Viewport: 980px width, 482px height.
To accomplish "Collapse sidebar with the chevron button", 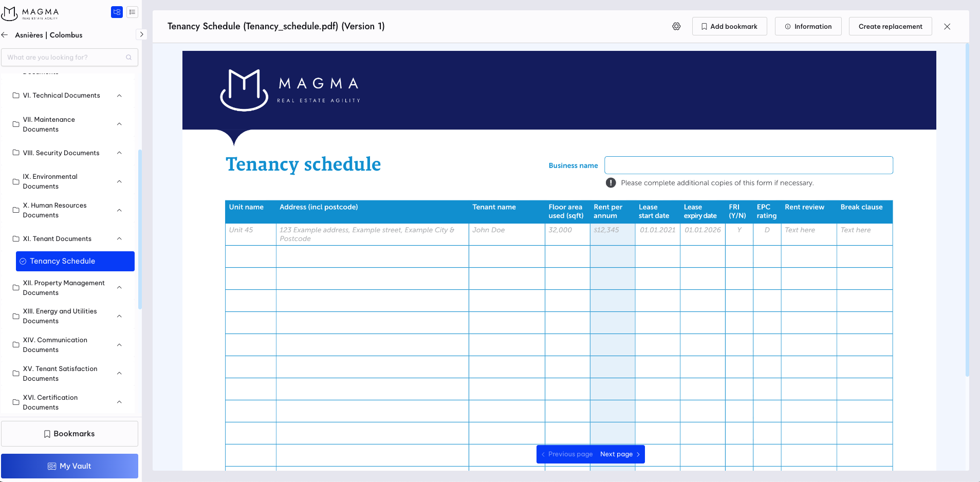I will (x=141, y=34).
